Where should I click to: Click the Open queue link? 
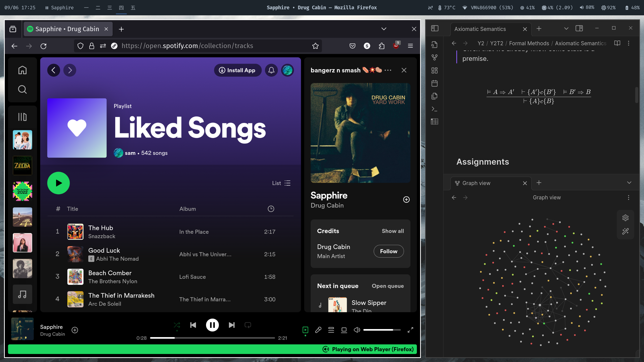click(387, 286)
